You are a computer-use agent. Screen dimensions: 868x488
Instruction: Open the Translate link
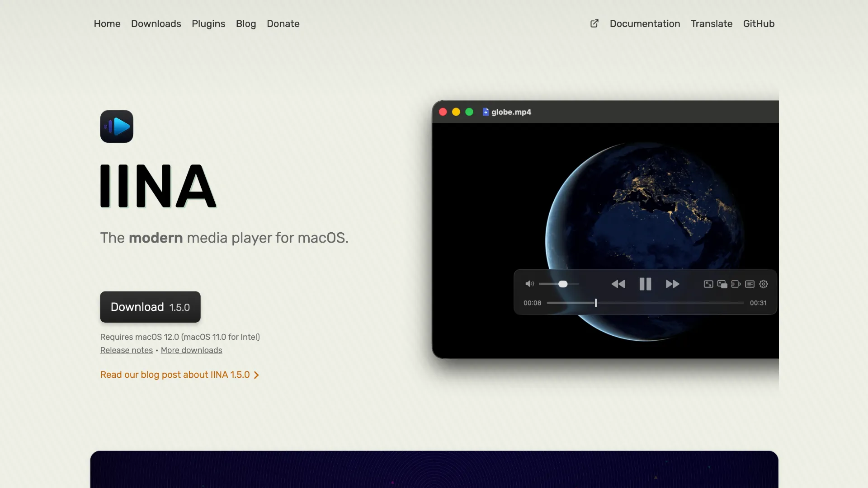pyautogui.click(x=712, y=23)
